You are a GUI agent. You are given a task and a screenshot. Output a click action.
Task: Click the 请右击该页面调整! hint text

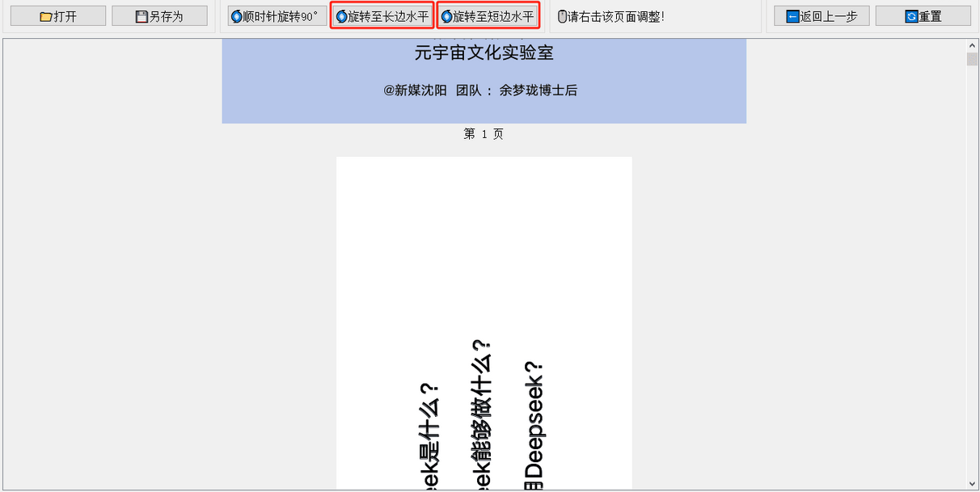point(616,16)
